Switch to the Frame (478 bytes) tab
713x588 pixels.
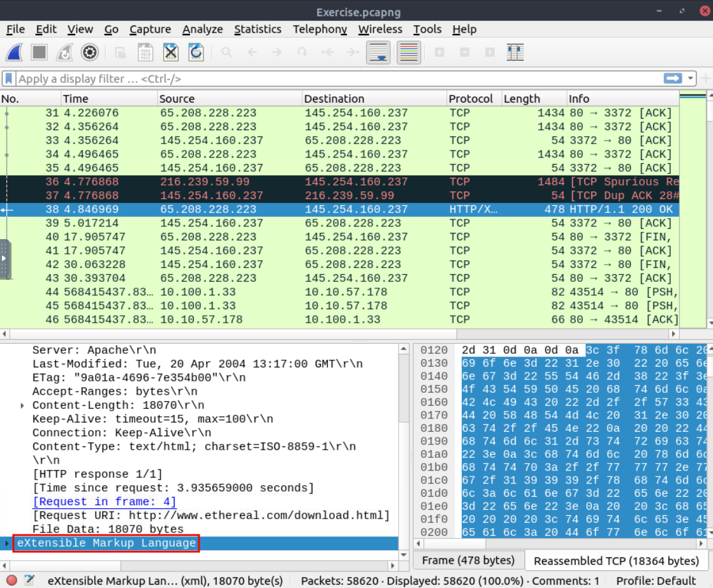coord(468,560)
